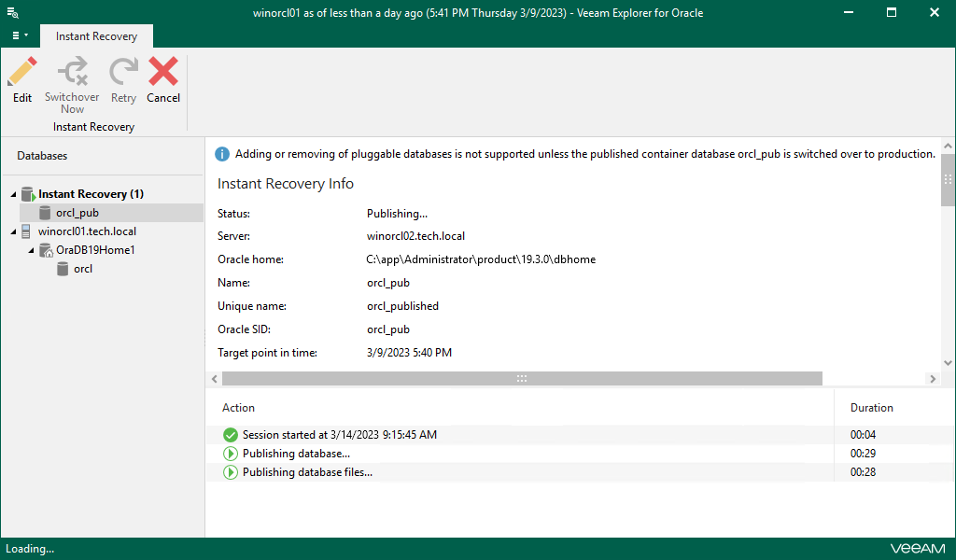The height and width of the screenshot is (560, 956).
Task: Select the Publishing database files... row text
Action: click(x=307, y=472)
